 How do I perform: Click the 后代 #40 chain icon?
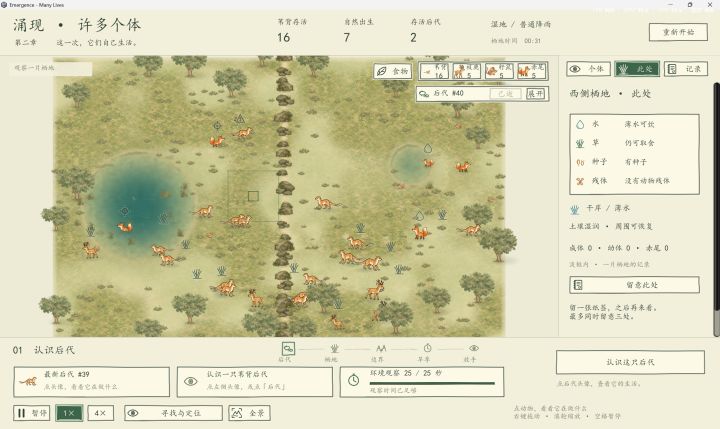tap(424, 94)
